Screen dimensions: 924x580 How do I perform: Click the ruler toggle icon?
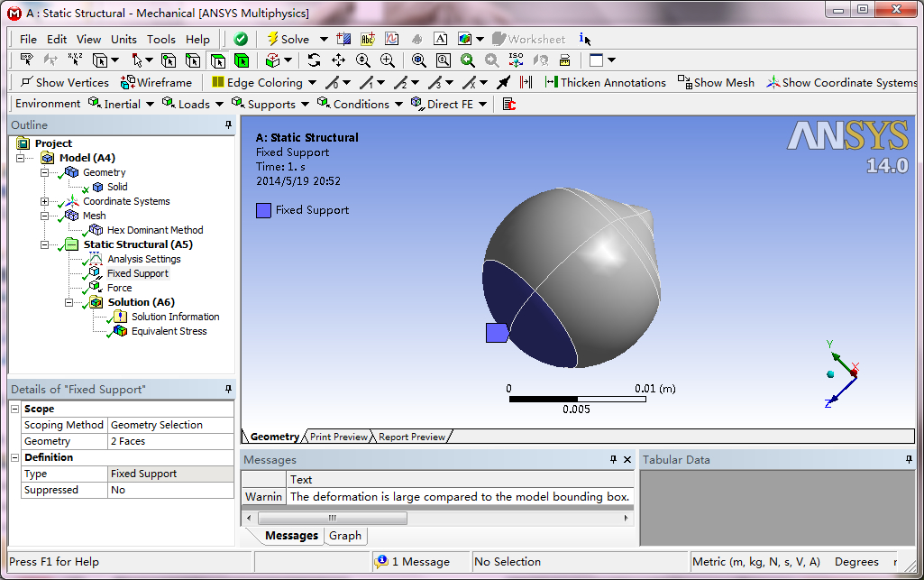[x=564, y=60]
